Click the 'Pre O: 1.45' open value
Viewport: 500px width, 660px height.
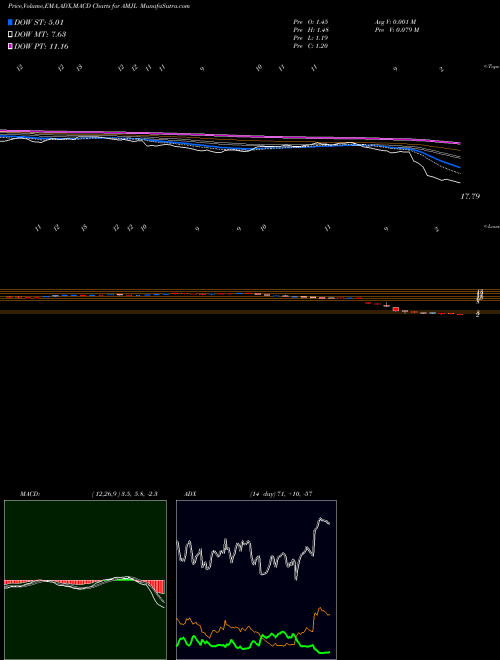point(311,21)
